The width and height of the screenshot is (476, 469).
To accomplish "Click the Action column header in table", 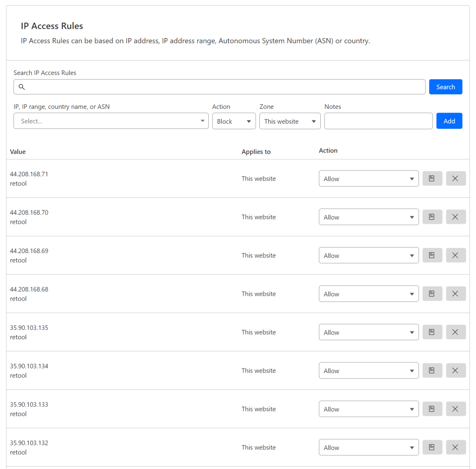I will point(328,150).
